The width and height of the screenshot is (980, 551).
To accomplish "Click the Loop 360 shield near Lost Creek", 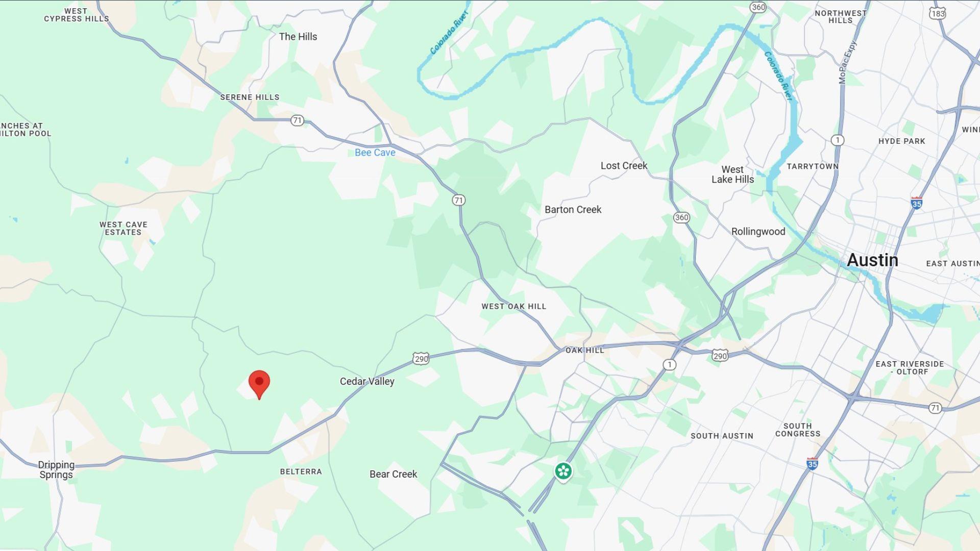I will point(682,217).
